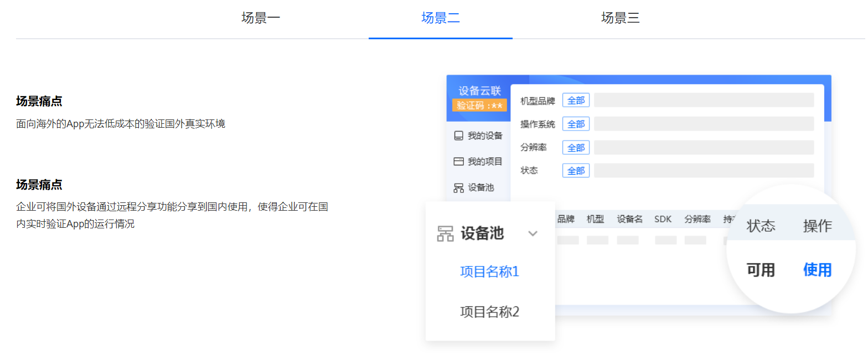Click the large 设备池 hierarchy icon in popup
The width and height of the screenshot is (868, 355).
click(446, 233)
